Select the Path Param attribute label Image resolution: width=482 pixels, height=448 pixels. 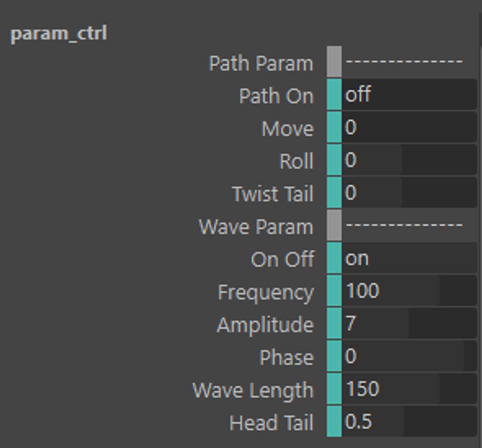261,63
